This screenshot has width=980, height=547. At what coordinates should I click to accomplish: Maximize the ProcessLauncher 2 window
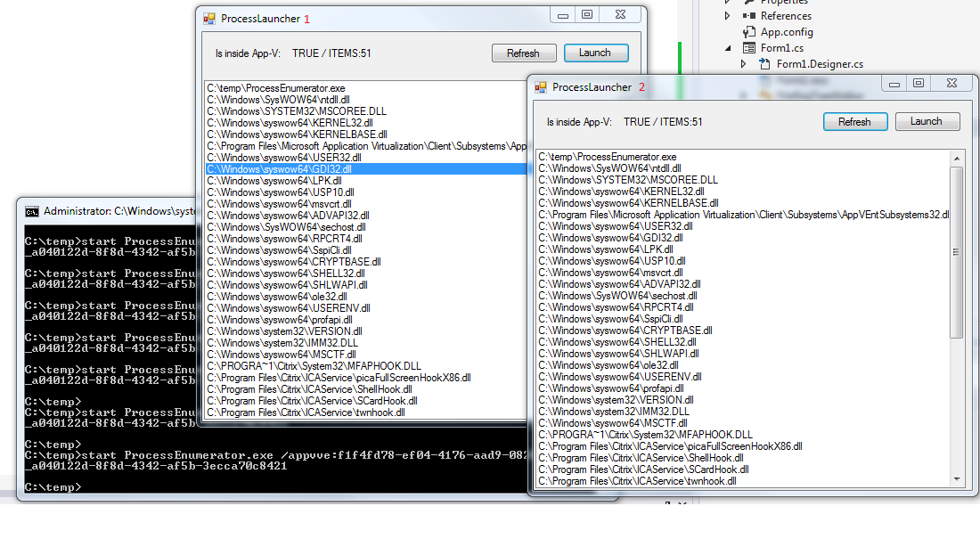coord(918,84)
